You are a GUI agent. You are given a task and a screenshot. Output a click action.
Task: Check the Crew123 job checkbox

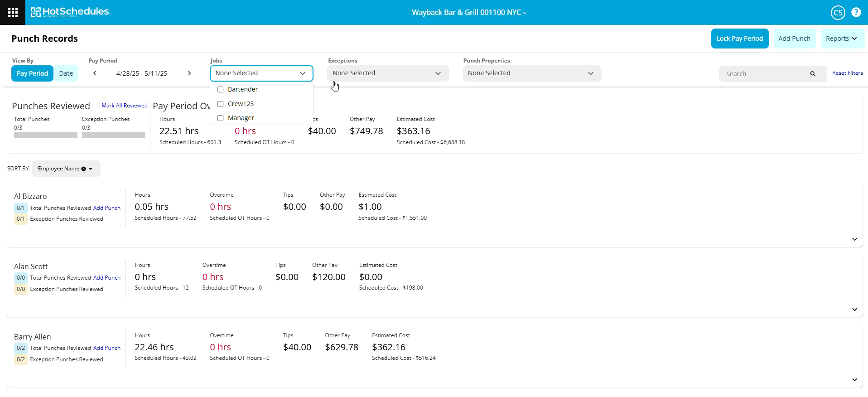[221, 104]
